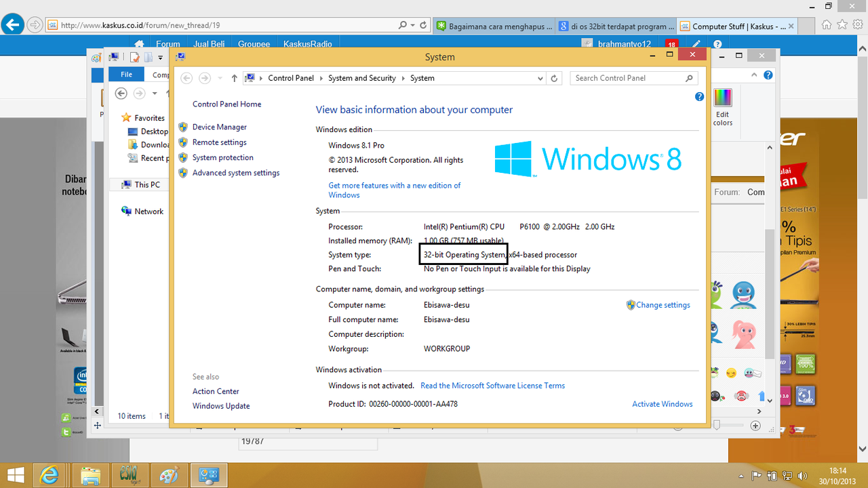Read the Microsoft Software License Terms
Viewport: 868px width, 488px height.
[492, 386]
